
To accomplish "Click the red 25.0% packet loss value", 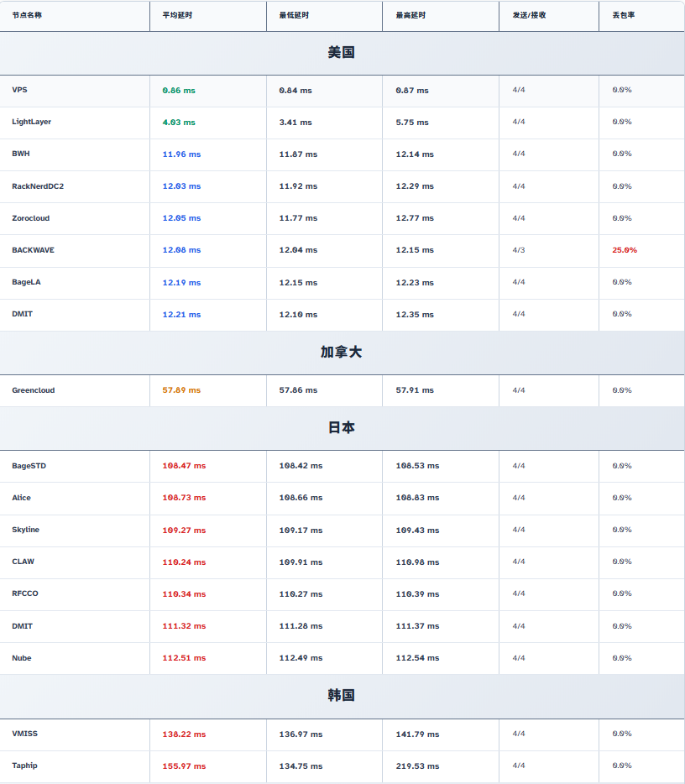I will point(625,250).
